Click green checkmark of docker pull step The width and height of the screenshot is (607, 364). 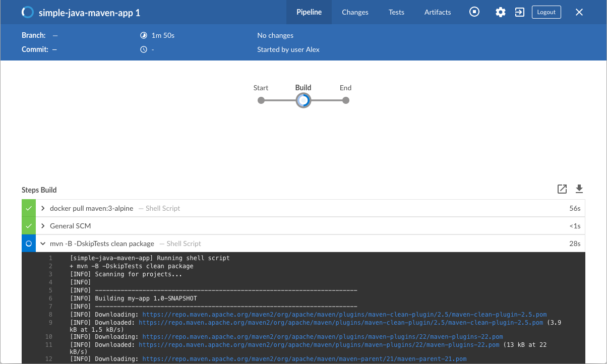coord(29,209)
